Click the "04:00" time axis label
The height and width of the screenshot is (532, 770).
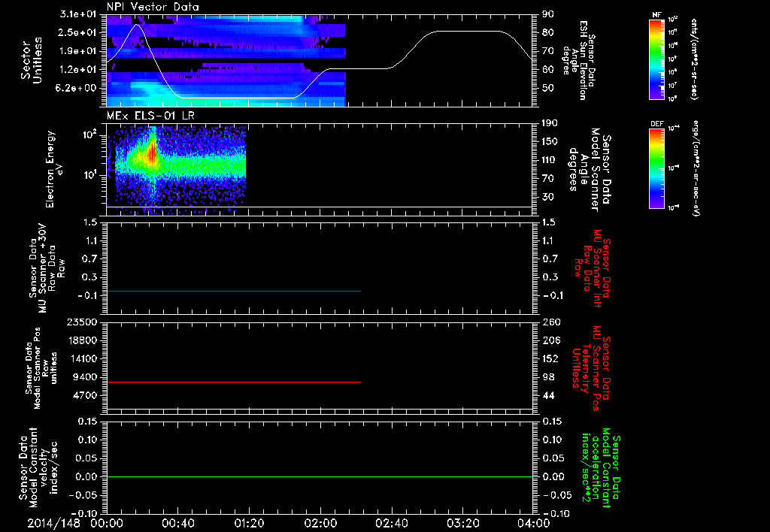534,523
